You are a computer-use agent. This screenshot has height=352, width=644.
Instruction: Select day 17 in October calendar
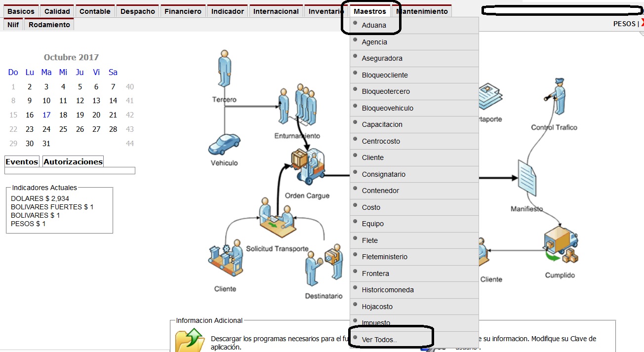click(46, 115)
